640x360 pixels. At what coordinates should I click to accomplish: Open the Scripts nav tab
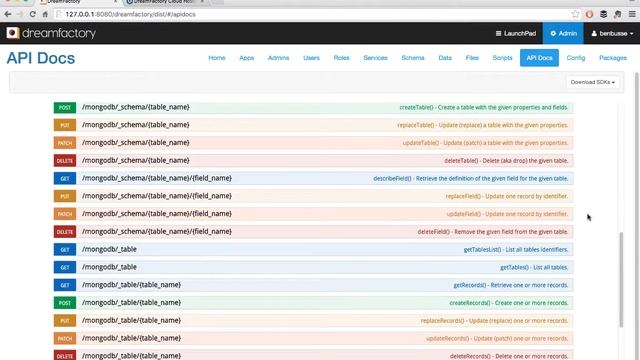502,58
